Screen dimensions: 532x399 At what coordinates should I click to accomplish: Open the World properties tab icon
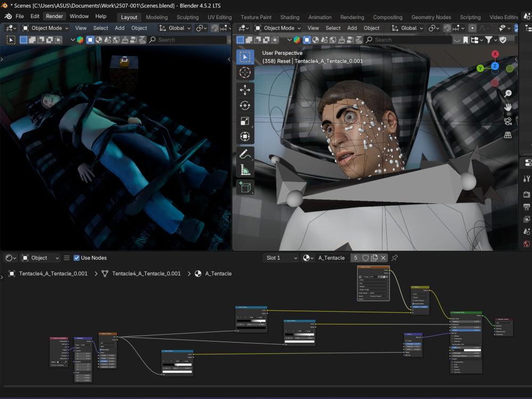527,244
